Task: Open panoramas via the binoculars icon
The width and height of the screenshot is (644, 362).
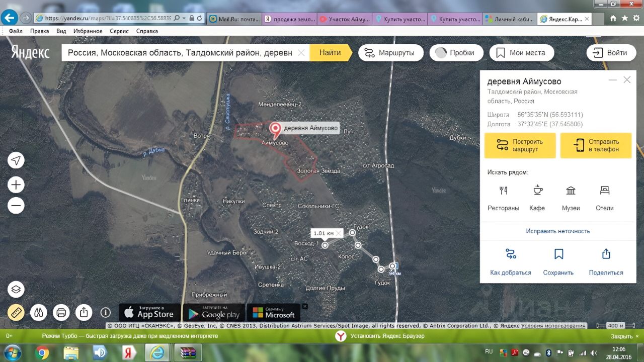Action: point(39,312)
